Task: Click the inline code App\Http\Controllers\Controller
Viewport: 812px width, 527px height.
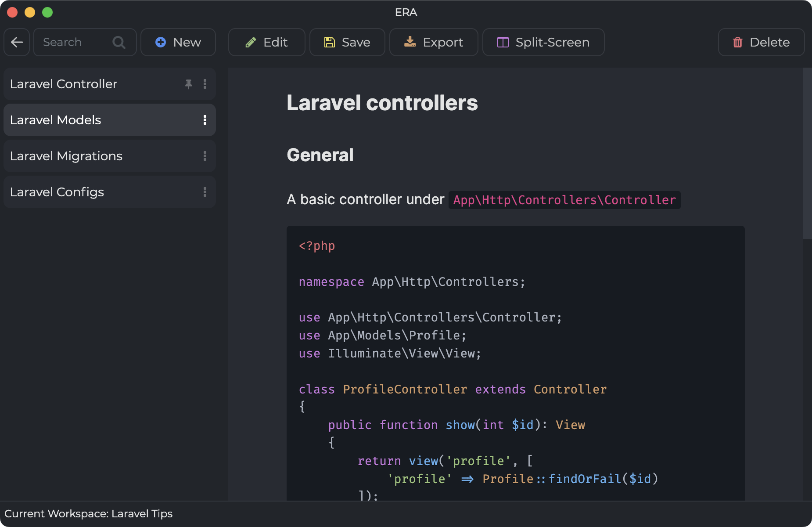Action: (x=564, y=200)
